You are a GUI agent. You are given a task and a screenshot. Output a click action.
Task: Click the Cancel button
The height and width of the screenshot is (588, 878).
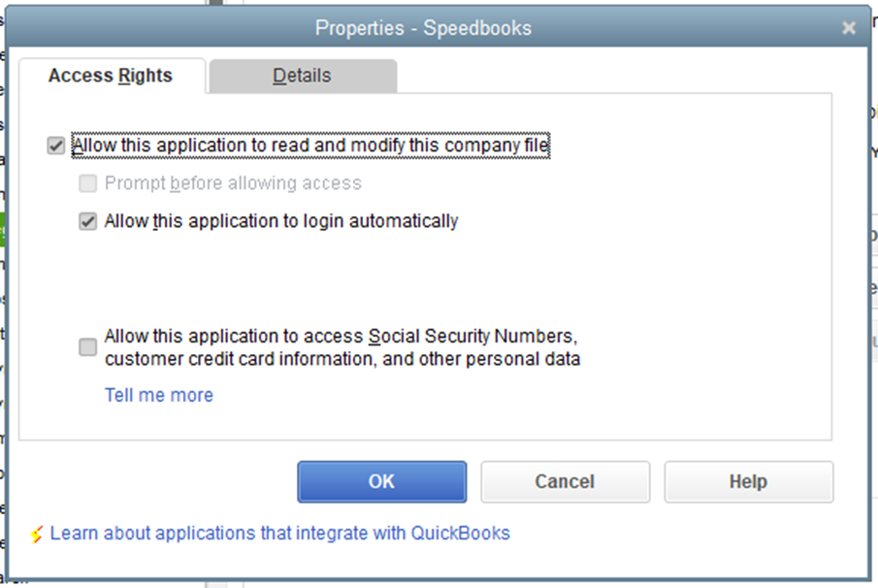[x=565, y=481]
